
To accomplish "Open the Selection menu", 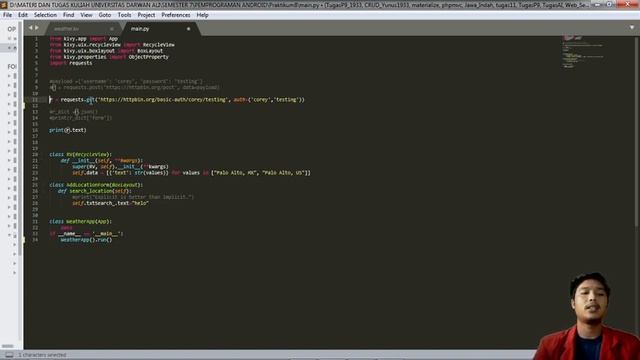I will 45,15.
